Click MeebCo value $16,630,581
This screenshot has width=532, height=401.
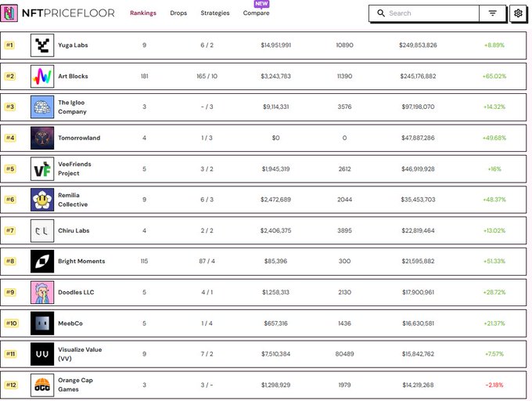coord(418,323)
